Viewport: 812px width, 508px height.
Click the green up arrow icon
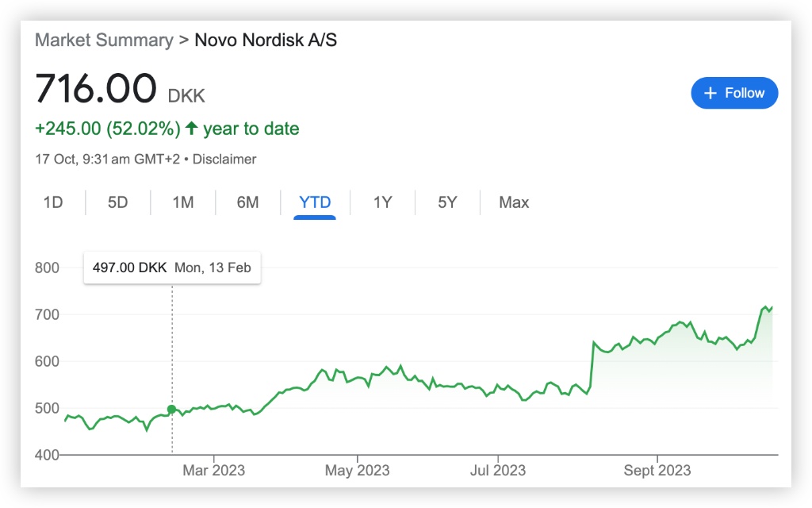tap(191, 129)
